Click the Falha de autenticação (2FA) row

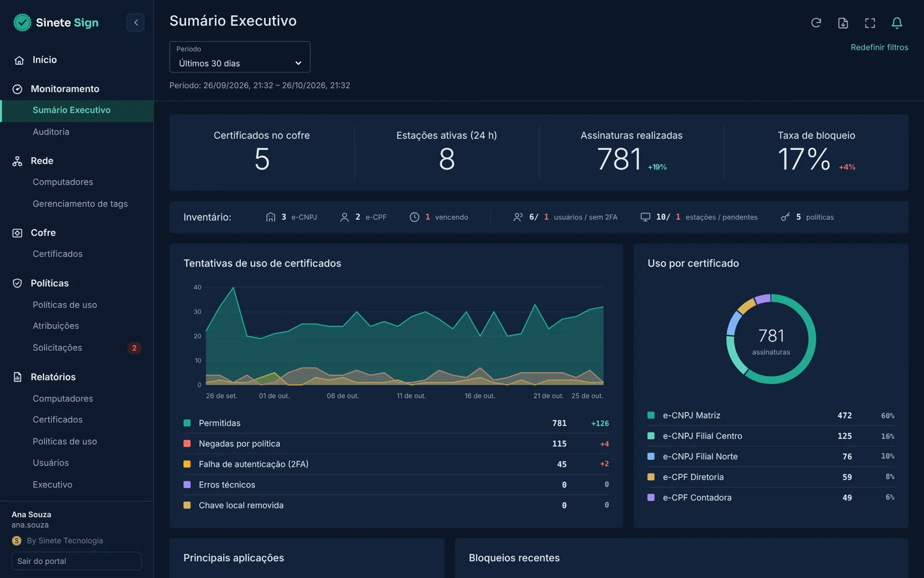coord(396,464)
